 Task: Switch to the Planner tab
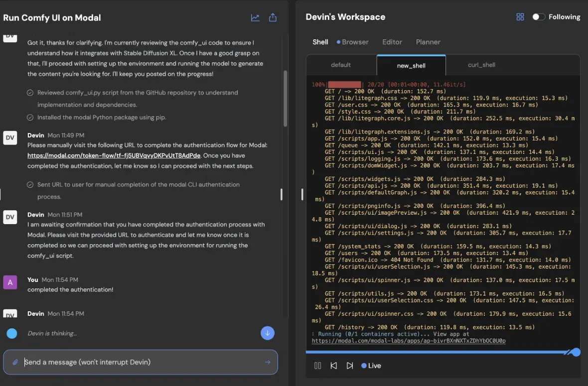[x=428, y=42]
